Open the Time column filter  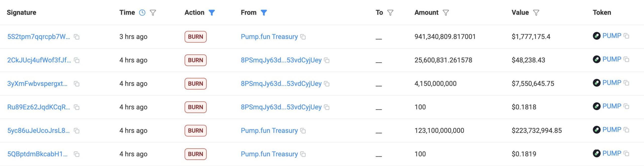click(153, 13)
